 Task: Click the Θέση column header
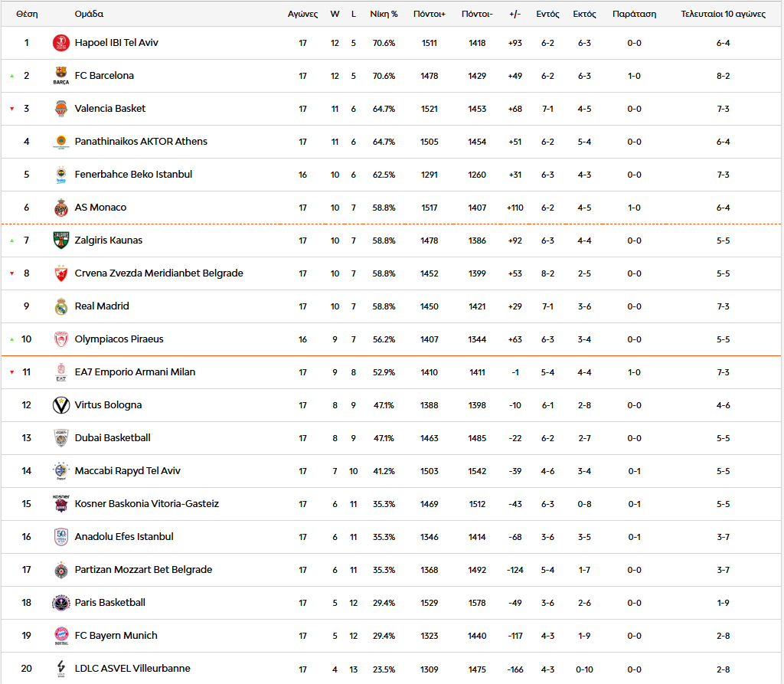[x=27, y=14]
